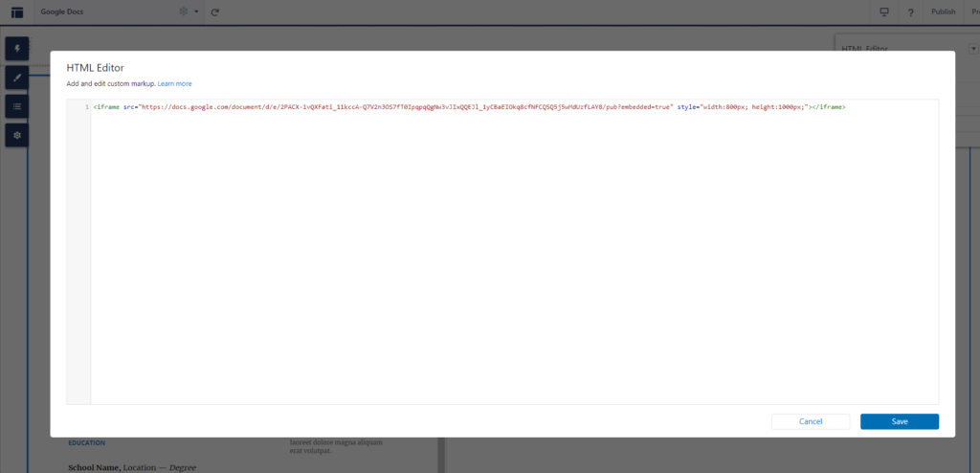Open the Components lightning bolt panel
The image size is (980, 473).
[x=17, y=48]
